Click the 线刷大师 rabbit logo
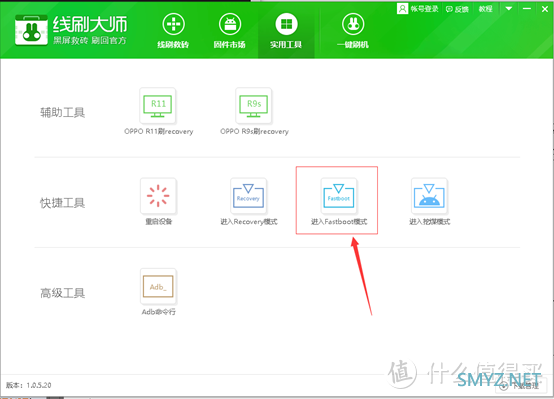The width and height of the screenshot is (554, 399). (x=31, y=30)
